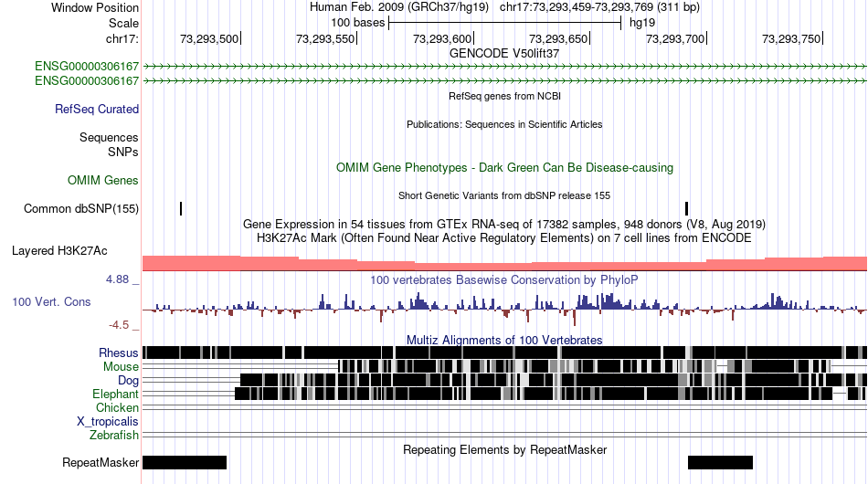Click the Common dbSNP(155) track label
868x484 pixels.
coord(81,208)
